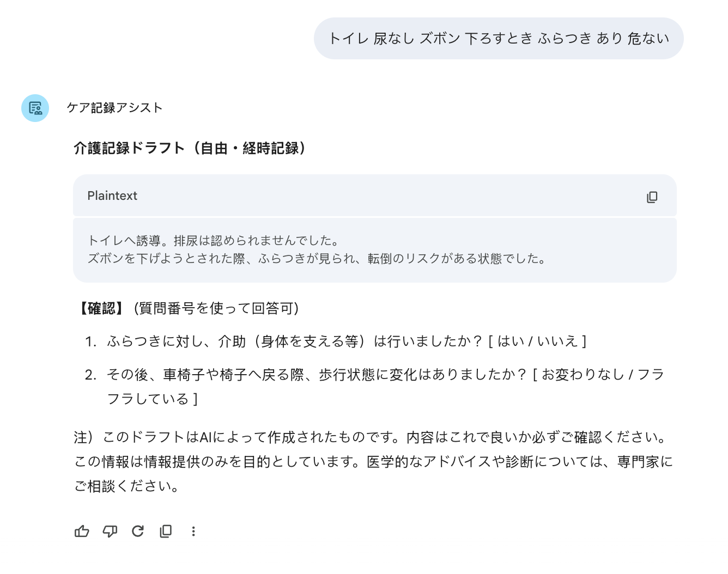Click the はい / いいえ answer choices
The width and height of the screenshot is (728, 574).
[x=537, y=341]
